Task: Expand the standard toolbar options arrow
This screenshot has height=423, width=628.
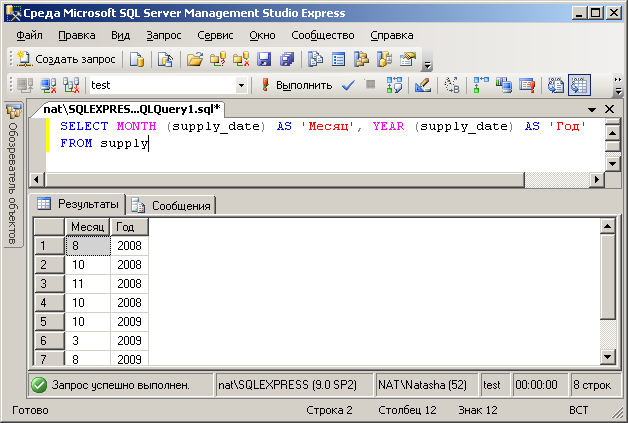Action: [x=427, y=64]
